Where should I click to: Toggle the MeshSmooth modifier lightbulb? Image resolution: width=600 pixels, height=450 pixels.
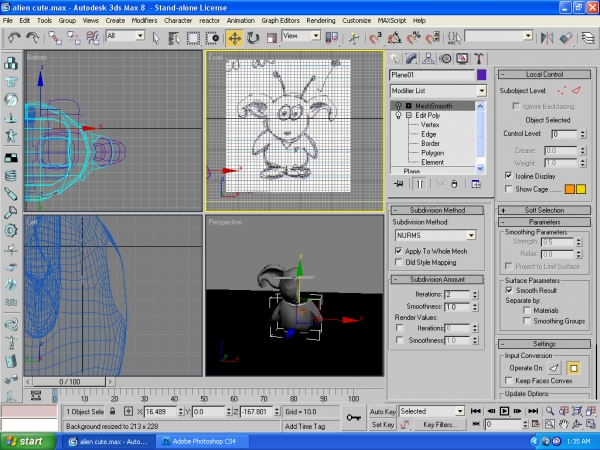tap(398, 106)
